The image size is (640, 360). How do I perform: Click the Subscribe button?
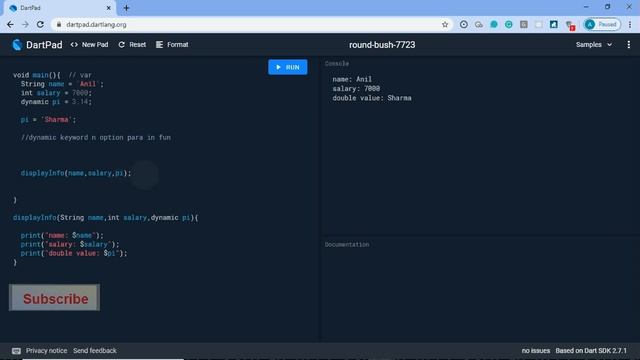(54, 298)
